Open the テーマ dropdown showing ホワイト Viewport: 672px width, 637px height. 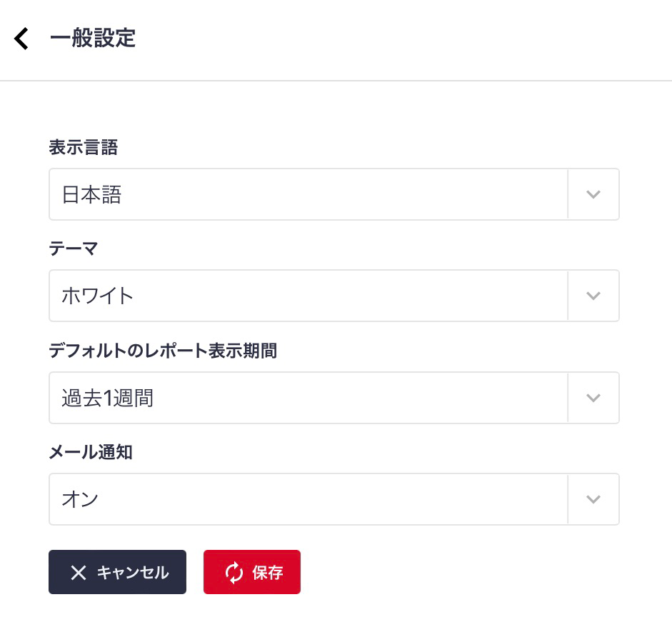coord(307,296)
